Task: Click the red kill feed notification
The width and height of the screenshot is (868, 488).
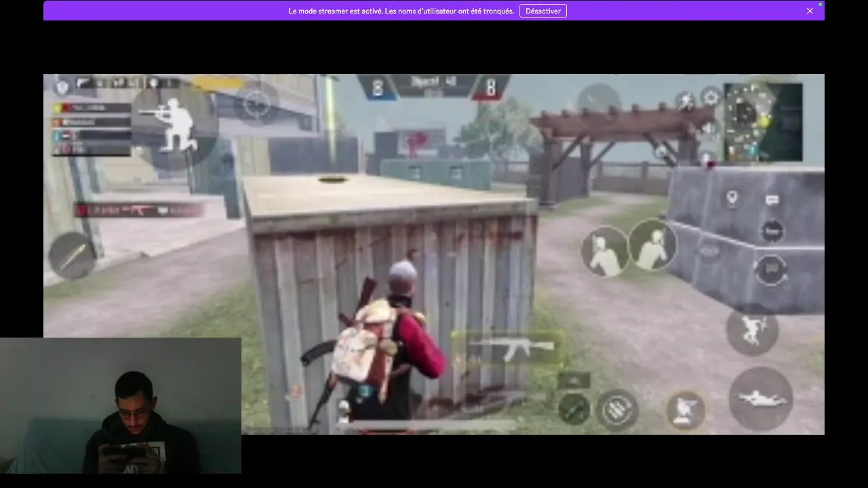Action: [140, 211]
